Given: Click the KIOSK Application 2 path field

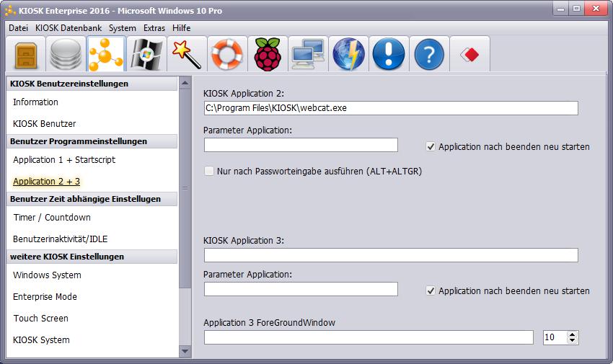Looking at the screenshot, I should point(391,108).
